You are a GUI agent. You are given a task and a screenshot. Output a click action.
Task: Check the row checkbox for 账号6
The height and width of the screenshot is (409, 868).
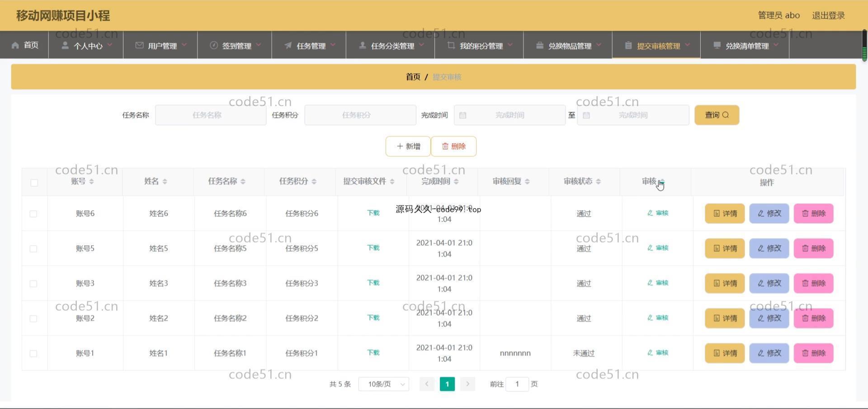coord(33,214)
